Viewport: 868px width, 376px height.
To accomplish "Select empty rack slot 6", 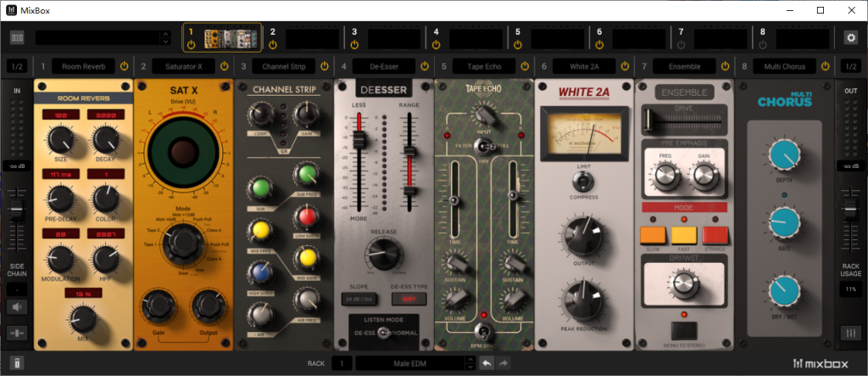I will (639, 39).
